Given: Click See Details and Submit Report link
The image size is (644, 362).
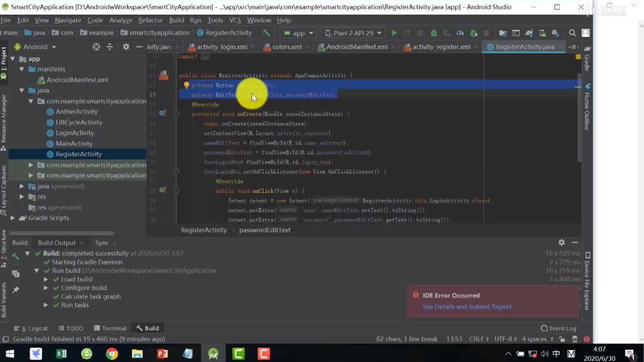Looking at the screenshot, I should pyautogui.click(x=467, y=307).
